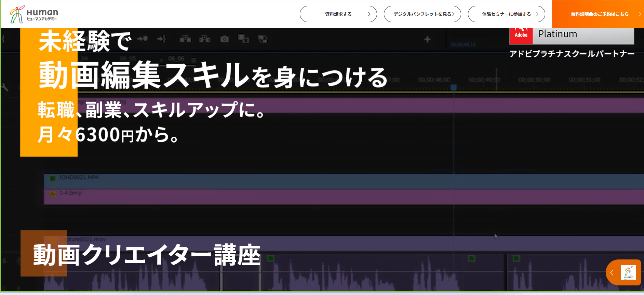
Task: Click the blue timeline playhead marker
Action: pos(454,88)
